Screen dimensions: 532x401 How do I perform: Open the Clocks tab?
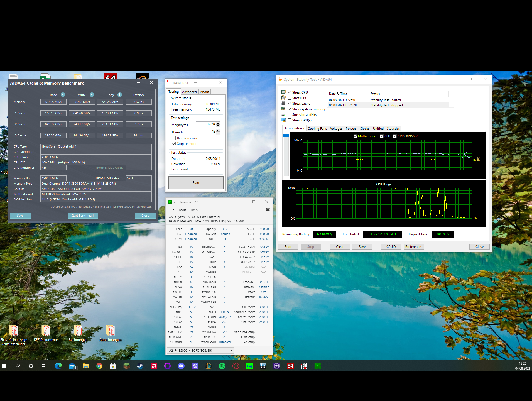tap(364, 129)
